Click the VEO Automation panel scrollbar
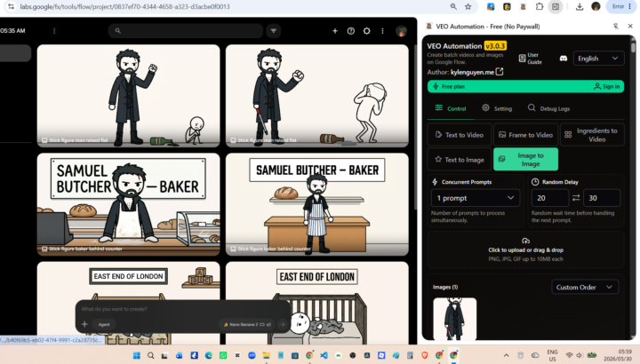640x364 pixels. (x=633, y=46)
